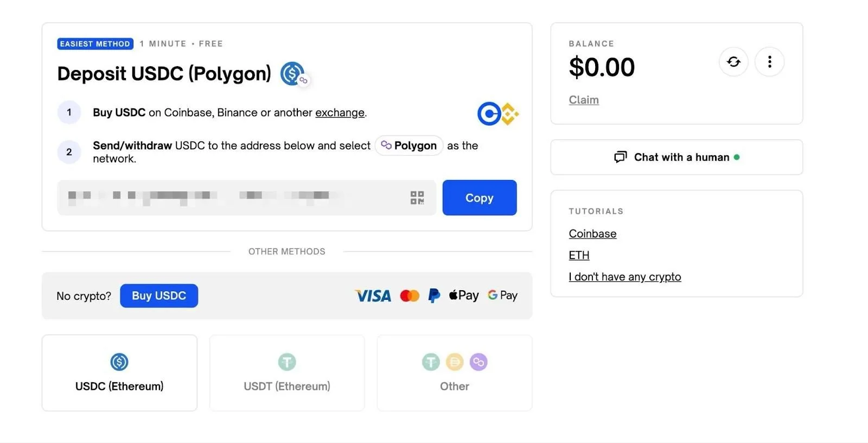
Task: Click the Send/withdraw text in step 2
Action: 132,145
